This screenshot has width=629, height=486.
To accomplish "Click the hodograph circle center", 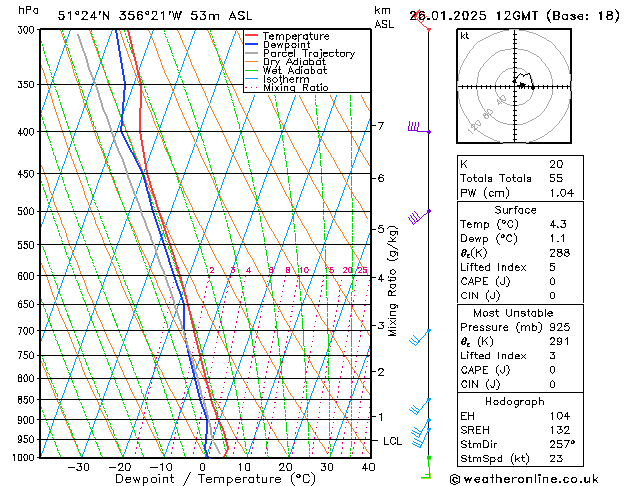I will 518,86.
